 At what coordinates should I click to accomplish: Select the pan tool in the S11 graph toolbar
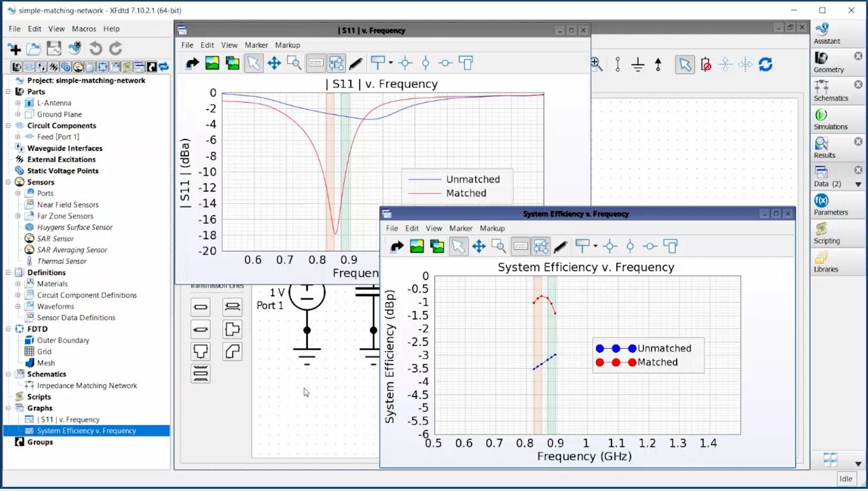click(274, 63)
